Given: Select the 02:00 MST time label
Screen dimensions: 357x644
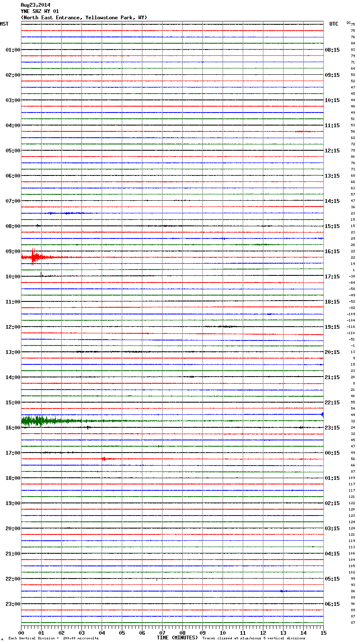Looking at the screenshot, I should point(13,75).
